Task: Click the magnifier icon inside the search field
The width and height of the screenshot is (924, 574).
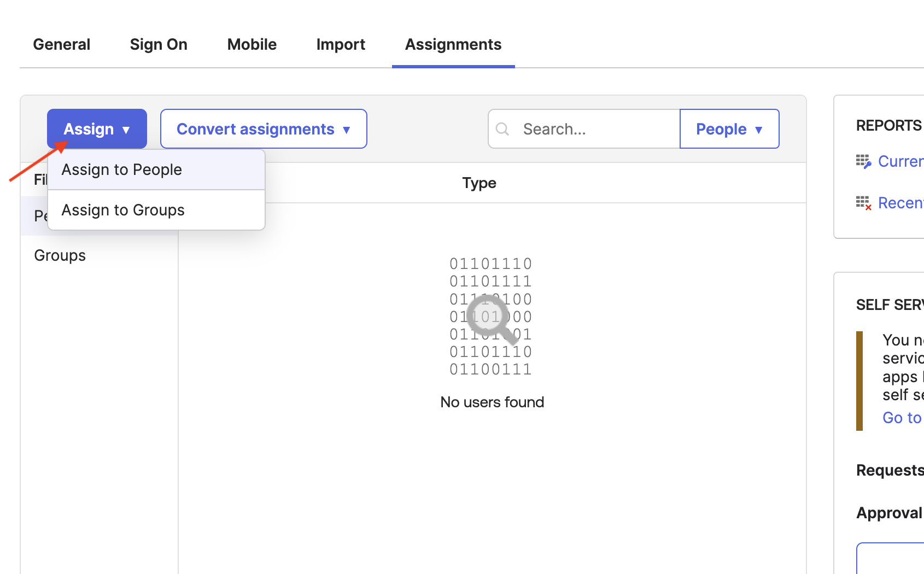Action: pos(502,129)
